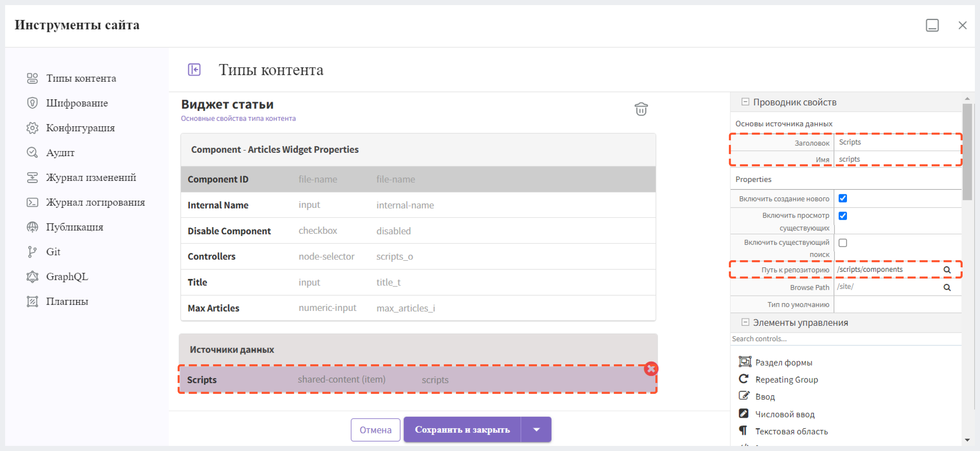Toggle Включить создание нового checkbox

click(843, 198)
